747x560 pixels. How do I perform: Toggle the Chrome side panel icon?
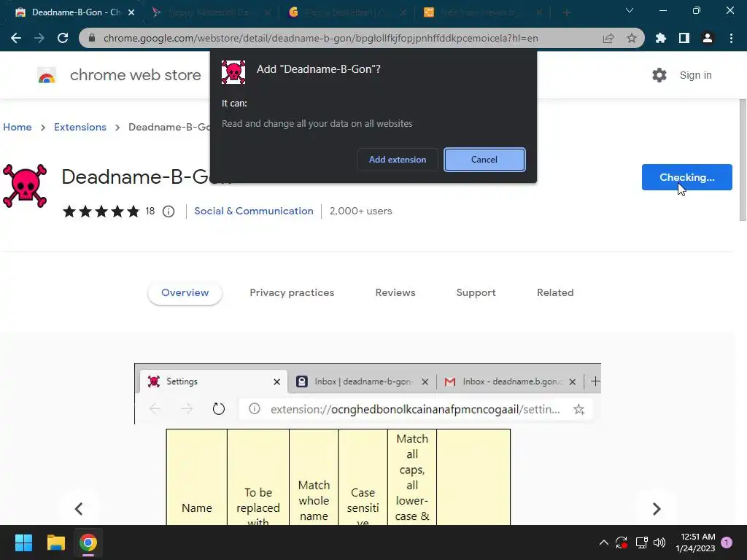684,38
